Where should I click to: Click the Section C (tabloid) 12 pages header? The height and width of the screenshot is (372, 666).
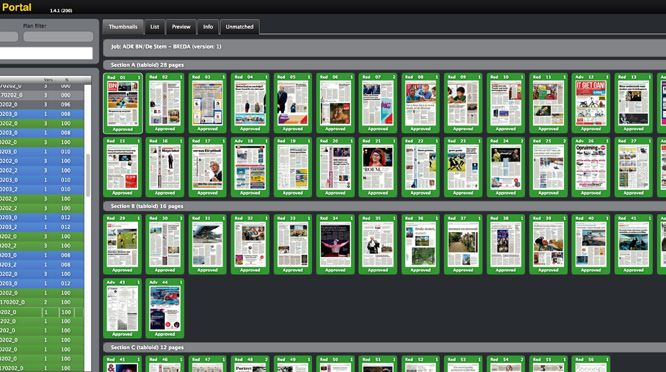point(147,347)
